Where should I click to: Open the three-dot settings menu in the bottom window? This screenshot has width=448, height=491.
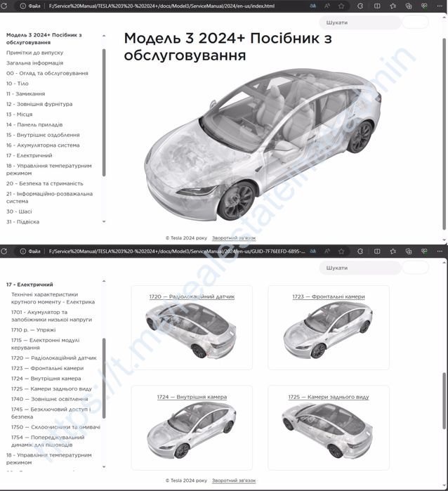click(x=440, y=251)
